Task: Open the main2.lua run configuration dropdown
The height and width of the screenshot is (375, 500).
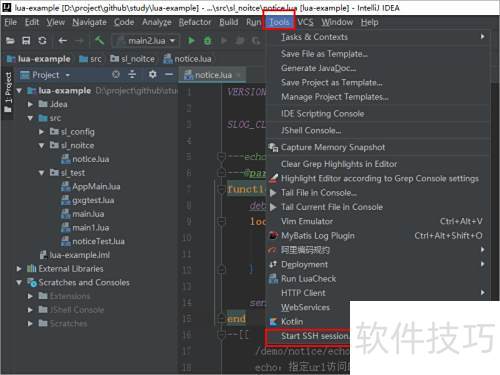Action: pos(146,41)
